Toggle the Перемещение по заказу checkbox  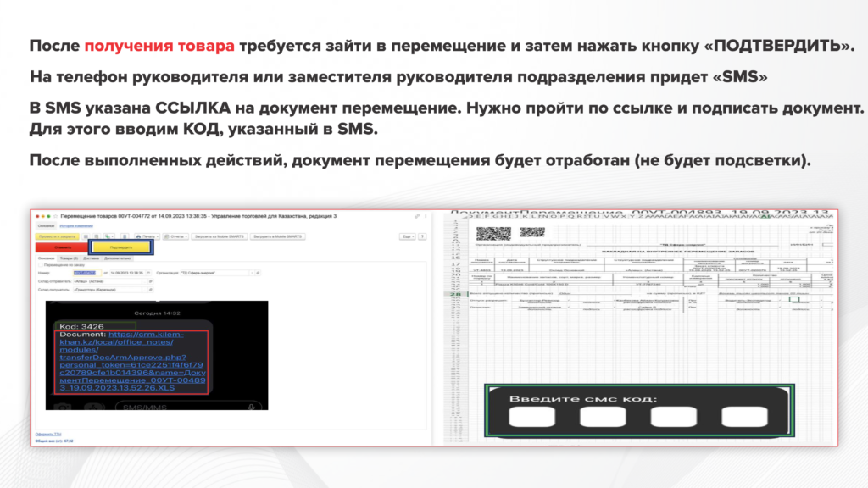[x=40, y=265]
